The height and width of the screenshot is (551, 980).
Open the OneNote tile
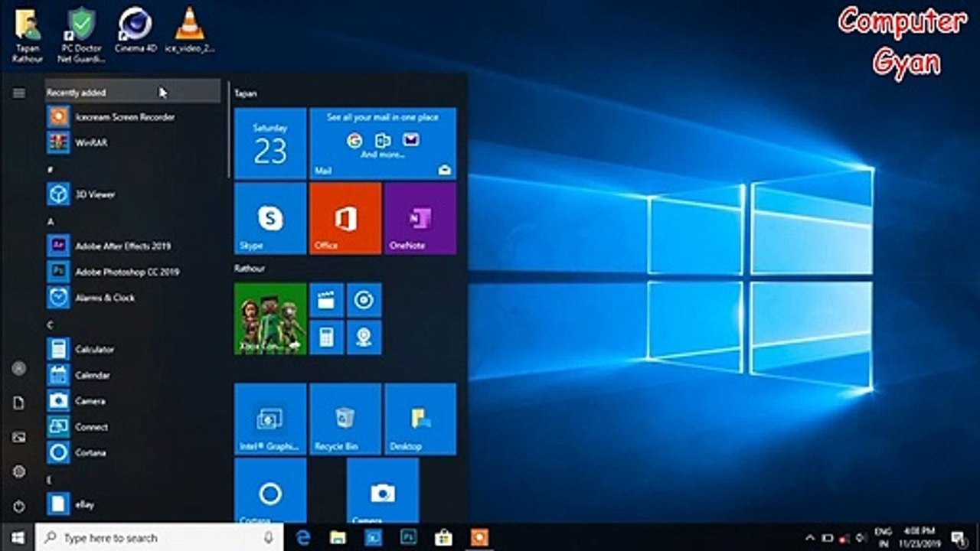tap(420, 218)
